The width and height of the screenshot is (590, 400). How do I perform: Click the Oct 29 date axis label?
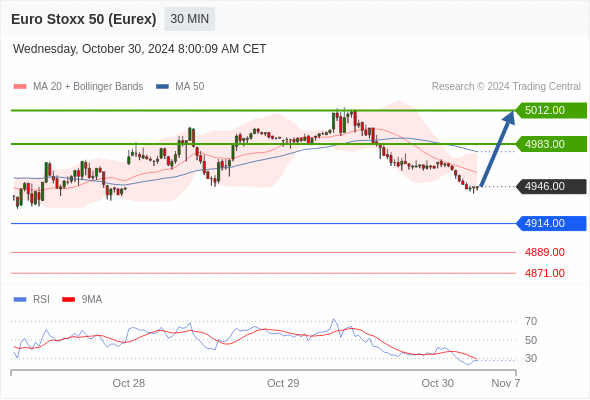coord(283,383)
